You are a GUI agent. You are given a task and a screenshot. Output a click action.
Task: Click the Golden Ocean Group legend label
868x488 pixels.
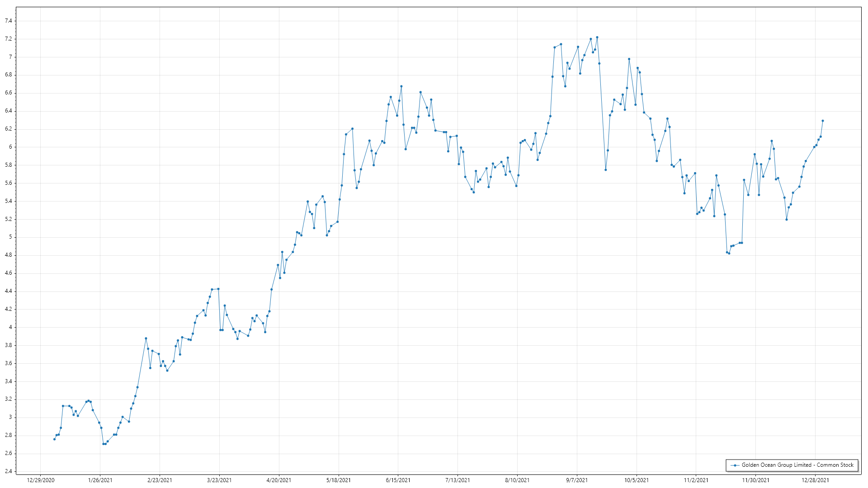coord(797,465)
